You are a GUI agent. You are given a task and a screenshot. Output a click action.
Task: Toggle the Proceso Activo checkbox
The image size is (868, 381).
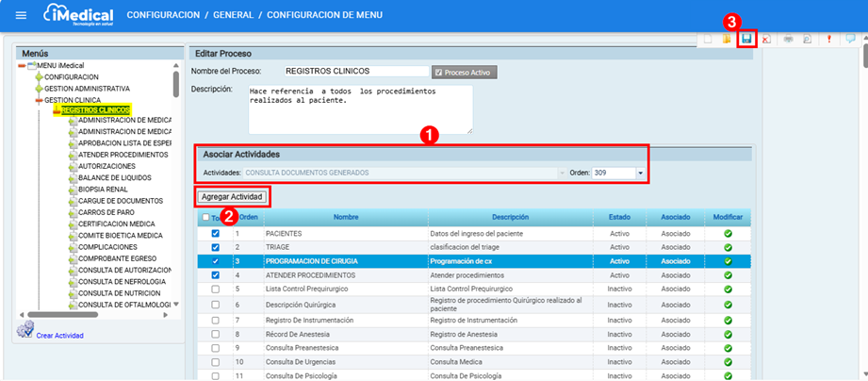coord(439,72)
